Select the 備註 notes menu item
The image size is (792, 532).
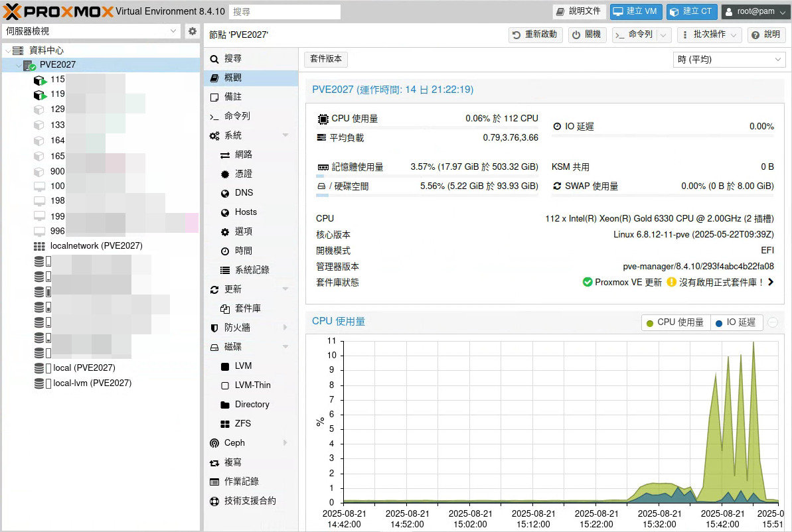point(232,97)
